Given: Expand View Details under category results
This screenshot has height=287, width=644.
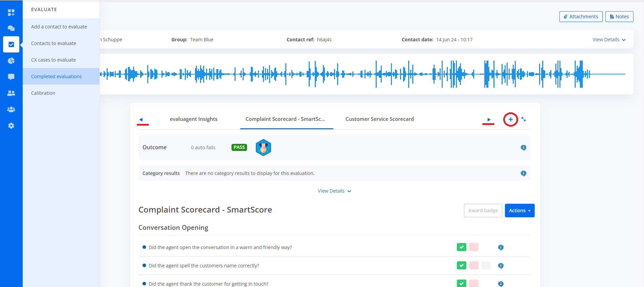Looking at the screenshot, I should (334, 191).
